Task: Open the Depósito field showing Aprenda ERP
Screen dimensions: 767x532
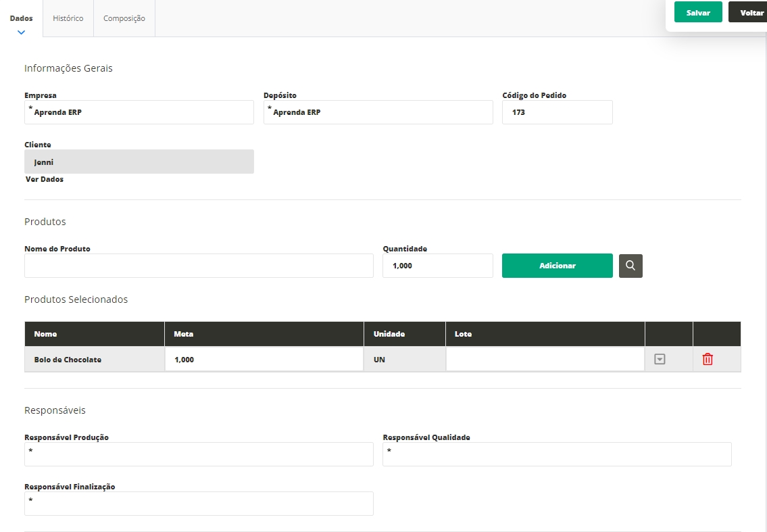Action: click(378, 112)
